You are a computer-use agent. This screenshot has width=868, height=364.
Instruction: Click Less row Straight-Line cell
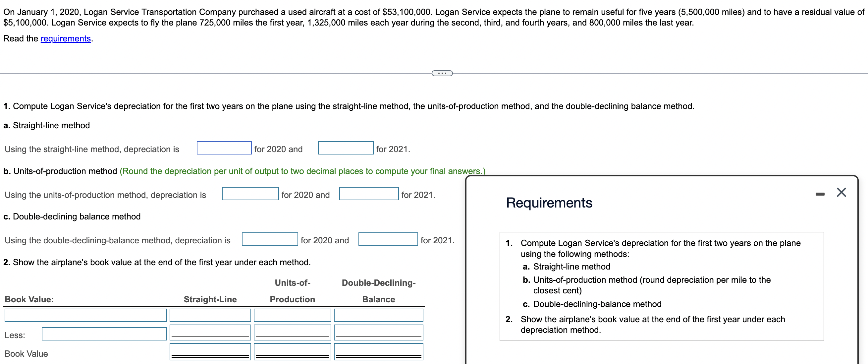tap(210, 332)
